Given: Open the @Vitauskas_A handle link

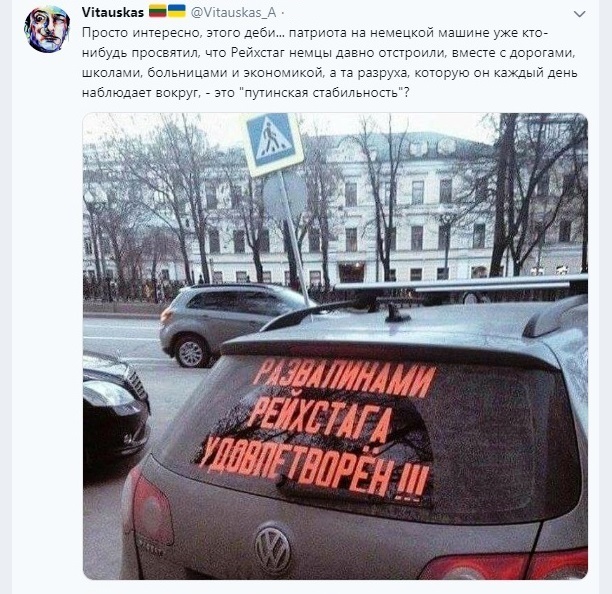Looking at the screenshot, I should point(233,12).
